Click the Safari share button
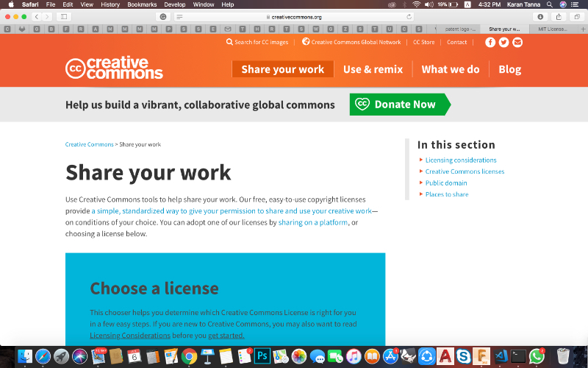Image resolution: width=588 pixels, height=368 pixels. 559,16
